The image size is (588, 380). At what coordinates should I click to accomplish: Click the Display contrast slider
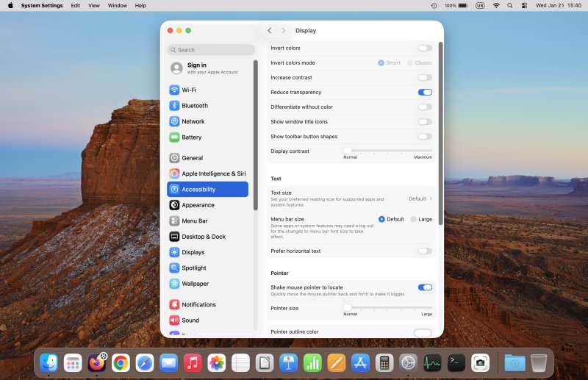[388, 151]
